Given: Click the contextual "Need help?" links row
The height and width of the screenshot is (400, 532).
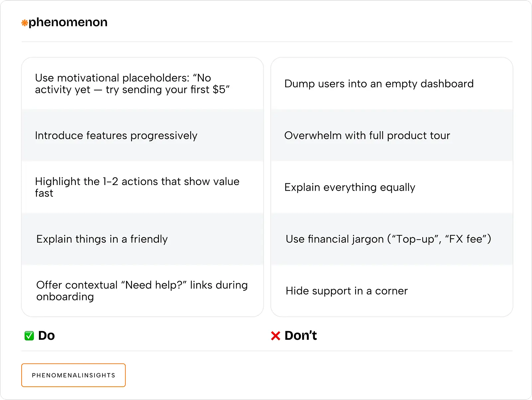Looking at the screenshot, I should 142,291.
